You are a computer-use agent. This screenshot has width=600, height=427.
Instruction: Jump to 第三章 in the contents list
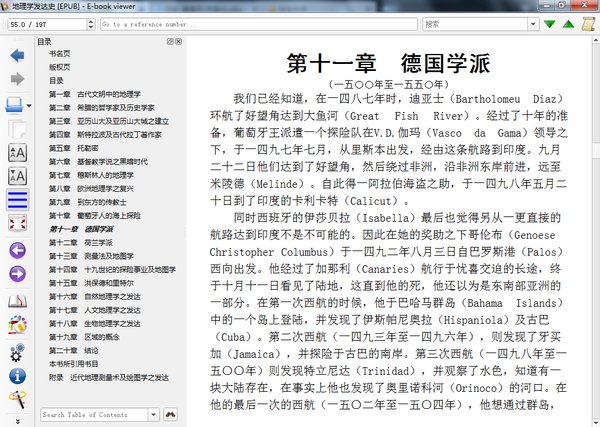click(109, 121)
